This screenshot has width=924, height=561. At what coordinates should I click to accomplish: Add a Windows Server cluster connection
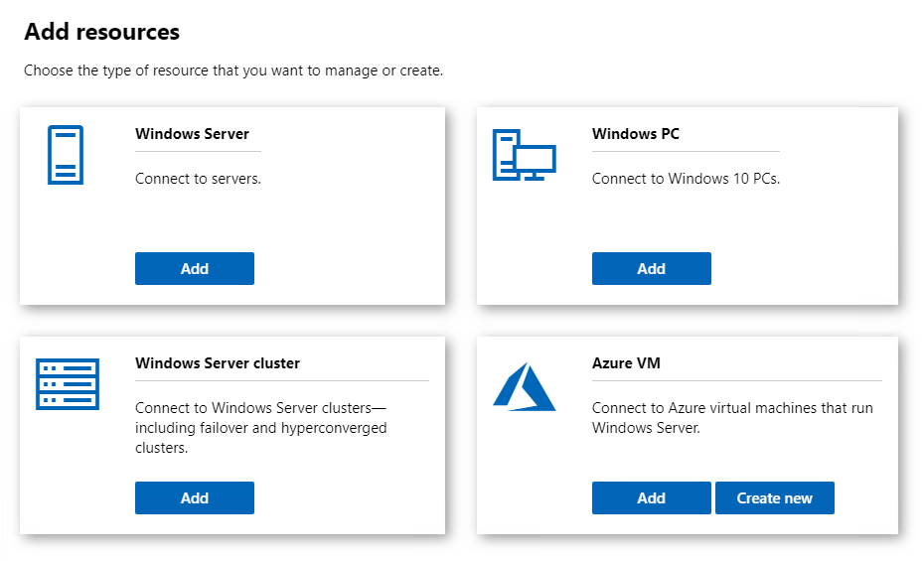coord(195,498)
